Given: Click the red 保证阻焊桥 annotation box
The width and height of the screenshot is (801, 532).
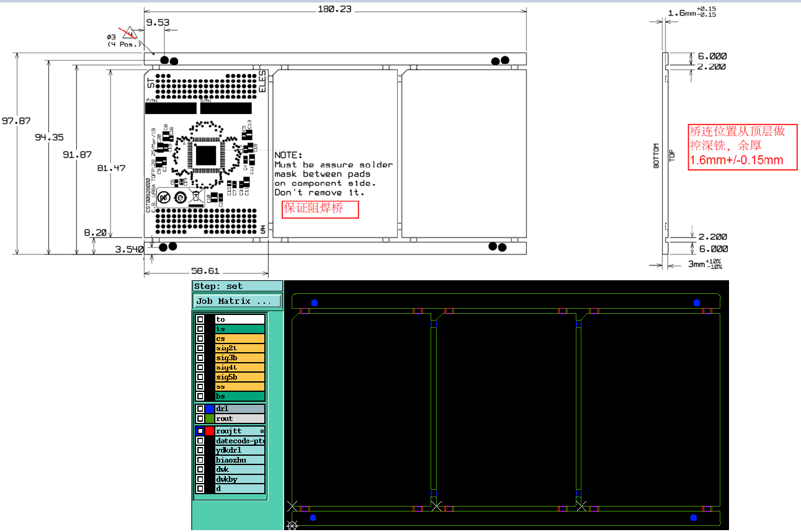Looking at the screenshot, I should (321, 209).
